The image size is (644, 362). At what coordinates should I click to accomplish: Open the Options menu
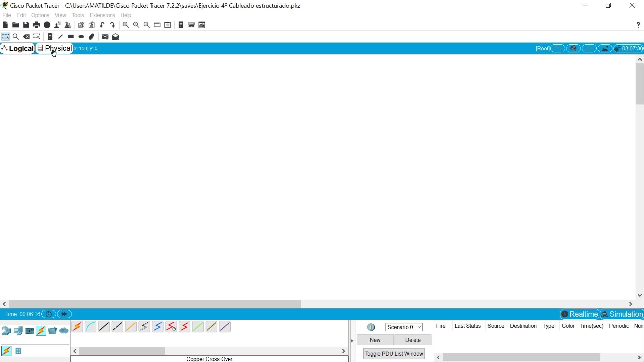pyautogui.click(x=40, y=15)
